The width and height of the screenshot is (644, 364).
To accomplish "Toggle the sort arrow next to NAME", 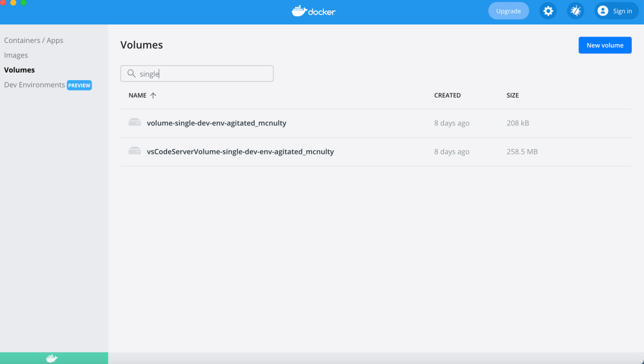I will click(x=153, y=95).
